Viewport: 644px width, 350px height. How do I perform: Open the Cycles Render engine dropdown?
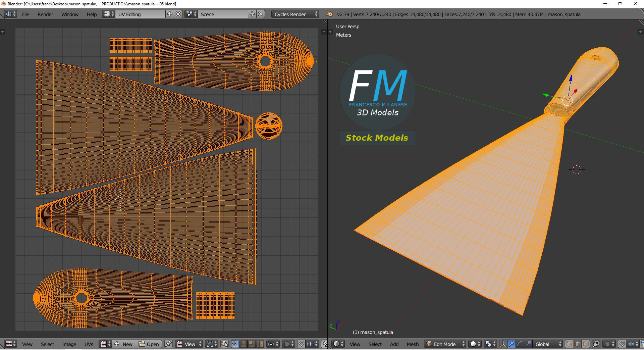tap(295, 14)
